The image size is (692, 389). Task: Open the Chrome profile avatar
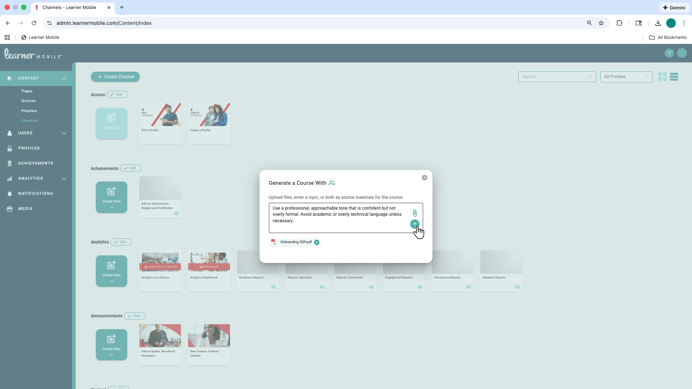(x=671, y=23)
